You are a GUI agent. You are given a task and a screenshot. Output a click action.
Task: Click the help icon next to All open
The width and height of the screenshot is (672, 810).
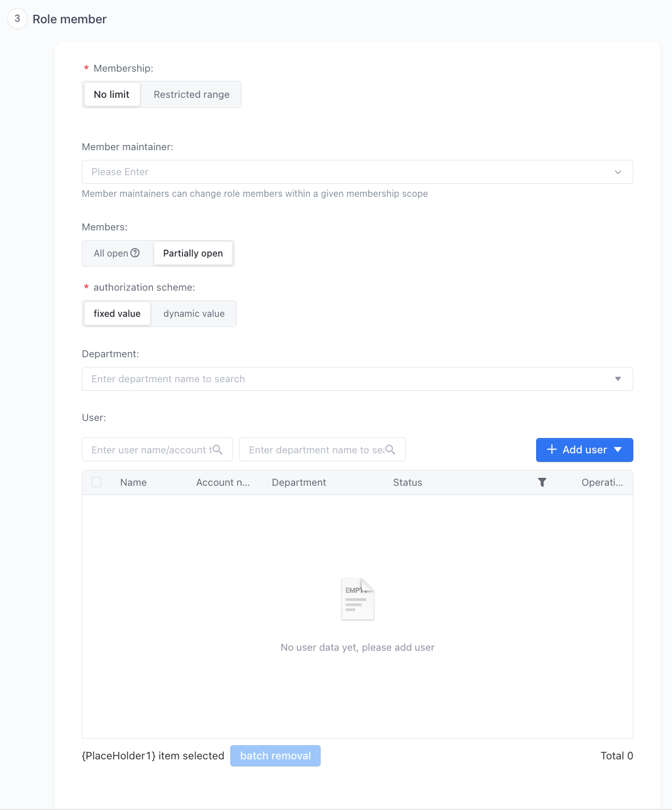click(x=135, y=253)
